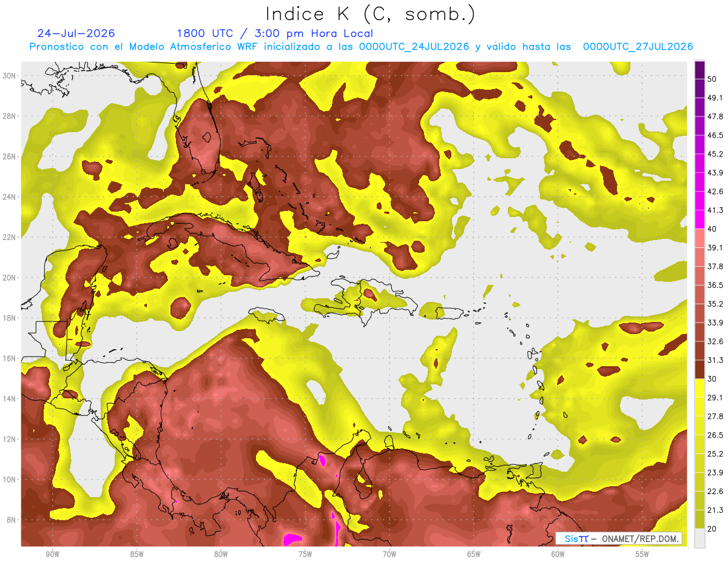Click the "22N" latitude label
The height and width of the screenshot is (562, 728).
10,237
